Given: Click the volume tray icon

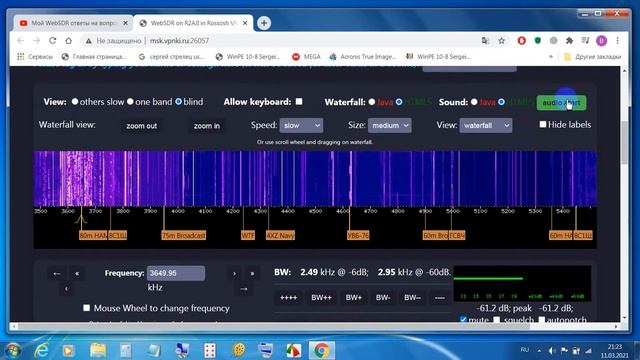Looking at the screenshot, I should pyautogui.click(x=552, y=351).
